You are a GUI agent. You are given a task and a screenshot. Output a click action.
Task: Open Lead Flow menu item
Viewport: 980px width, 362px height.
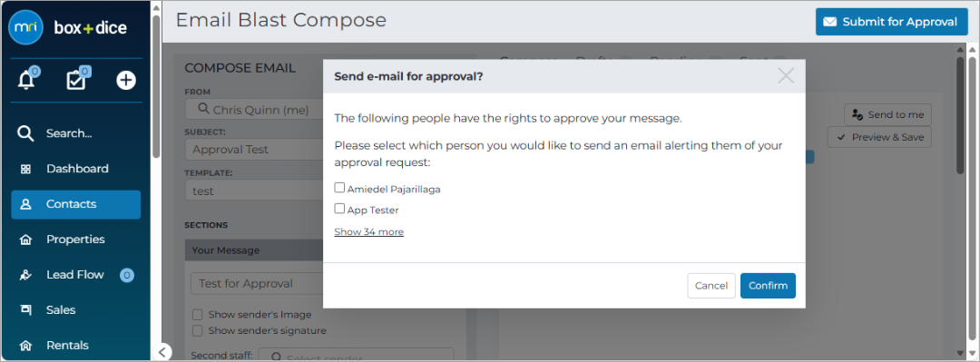click(x=75, y=275)
